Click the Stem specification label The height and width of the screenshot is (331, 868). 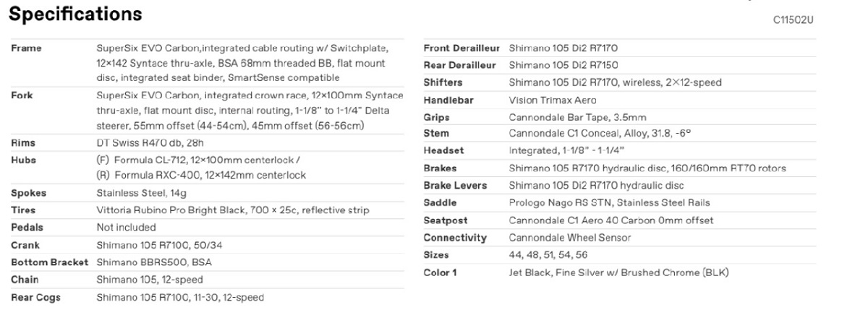436,134
